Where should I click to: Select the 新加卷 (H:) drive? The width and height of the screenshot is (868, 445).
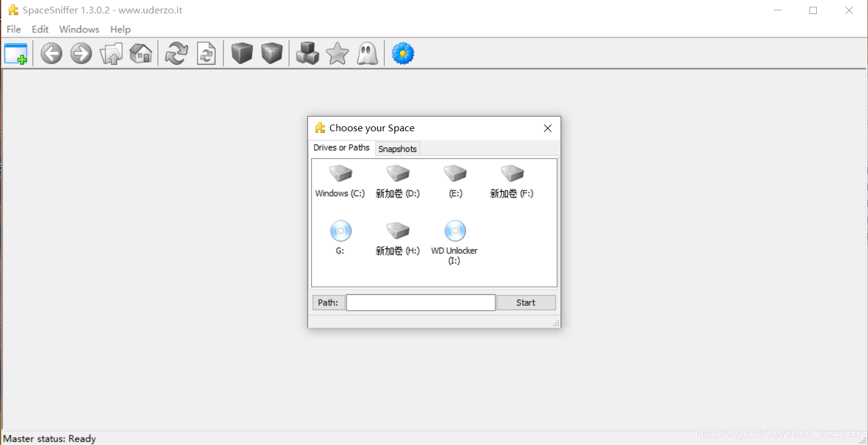coord(398,239)
